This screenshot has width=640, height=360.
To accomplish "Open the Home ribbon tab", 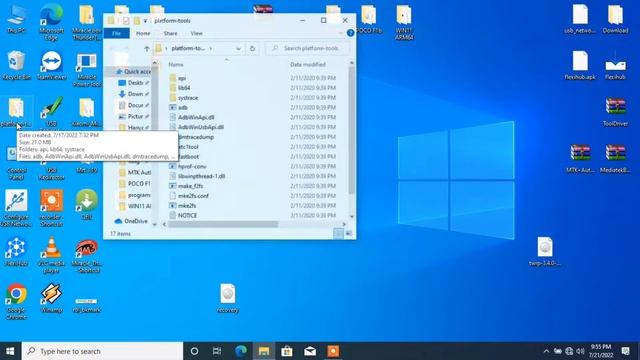I will click(143, 33).
